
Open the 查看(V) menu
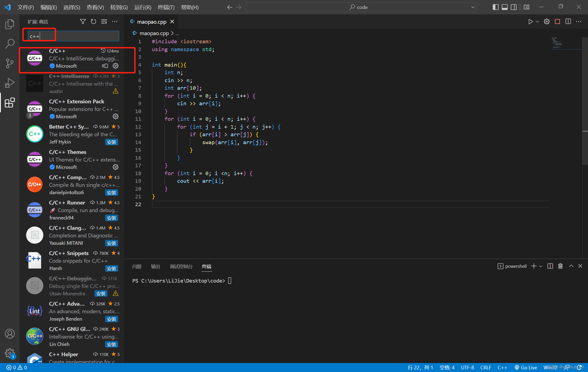coord(95,7)
